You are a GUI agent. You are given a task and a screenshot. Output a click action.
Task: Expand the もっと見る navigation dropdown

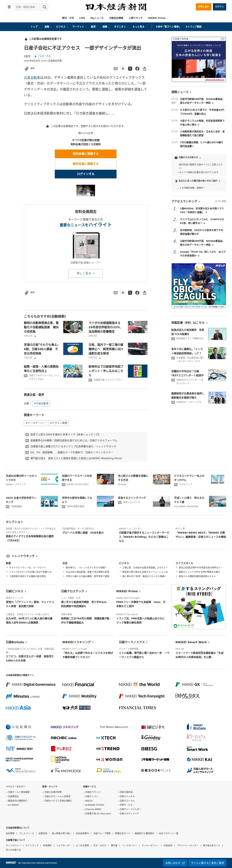click(x=140, y=27)
